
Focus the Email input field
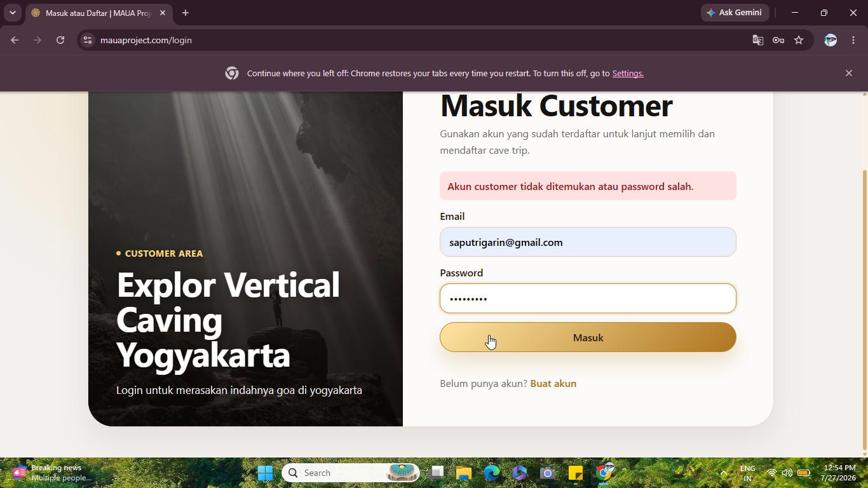tap(588, 242)
